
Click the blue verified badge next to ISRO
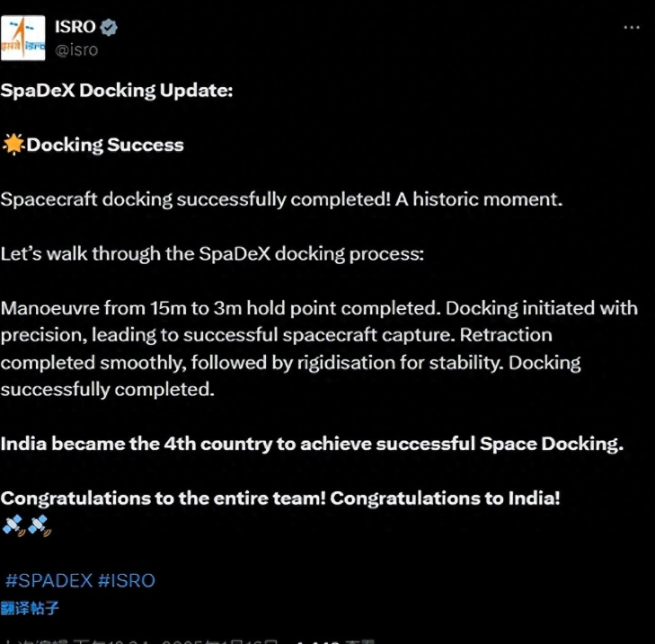[110, 27]
